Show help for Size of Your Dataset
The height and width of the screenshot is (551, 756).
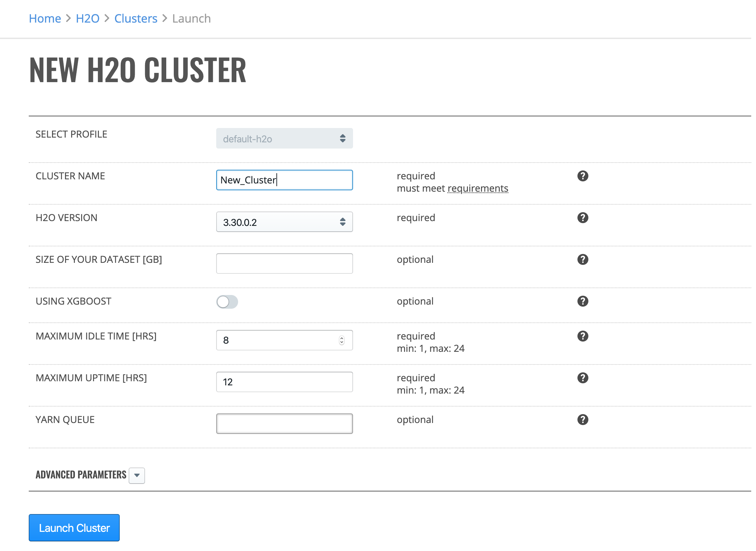click(x=583, y=259)
